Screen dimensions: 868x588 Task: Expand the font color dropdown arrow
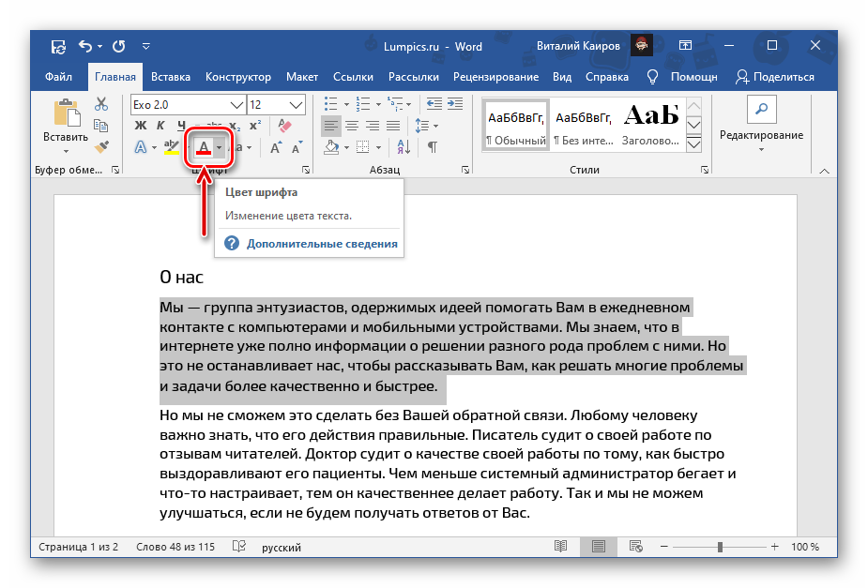[x=220, y=147]
